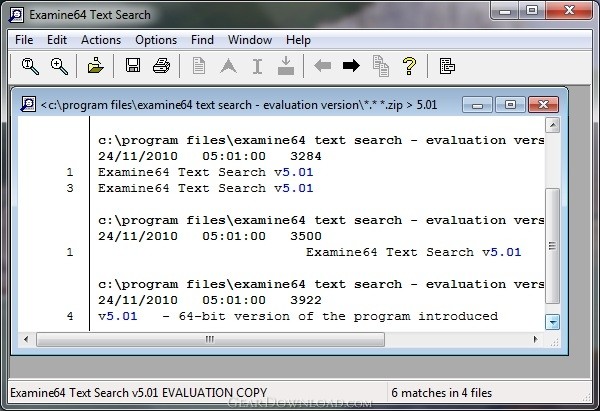Click the horizontal scrollbar right arrow

536,339
